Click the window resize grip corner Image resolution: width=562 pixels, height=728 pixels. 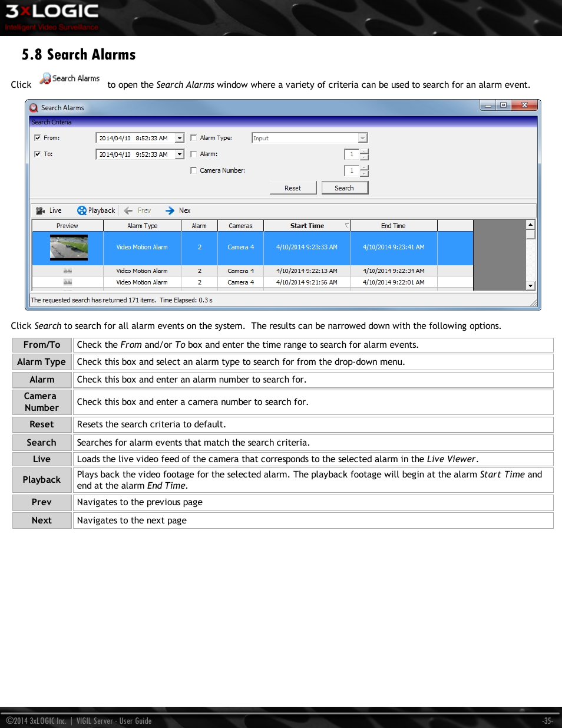coord(534,302)
